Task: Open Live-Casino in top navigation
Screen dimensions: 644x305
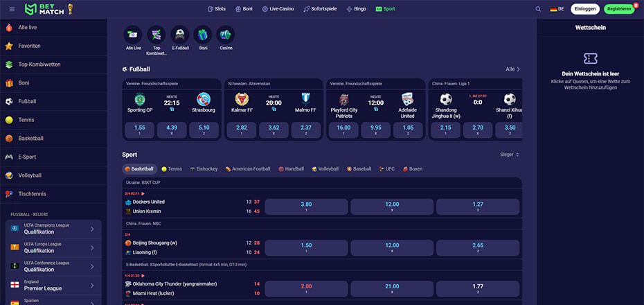Action: (x=278, y=8)
